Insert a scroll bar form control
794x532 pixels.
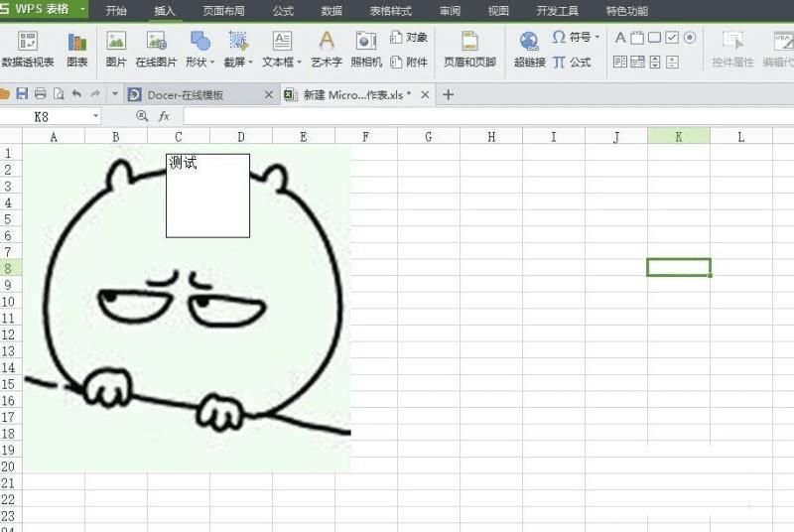(x=655, y=62)
